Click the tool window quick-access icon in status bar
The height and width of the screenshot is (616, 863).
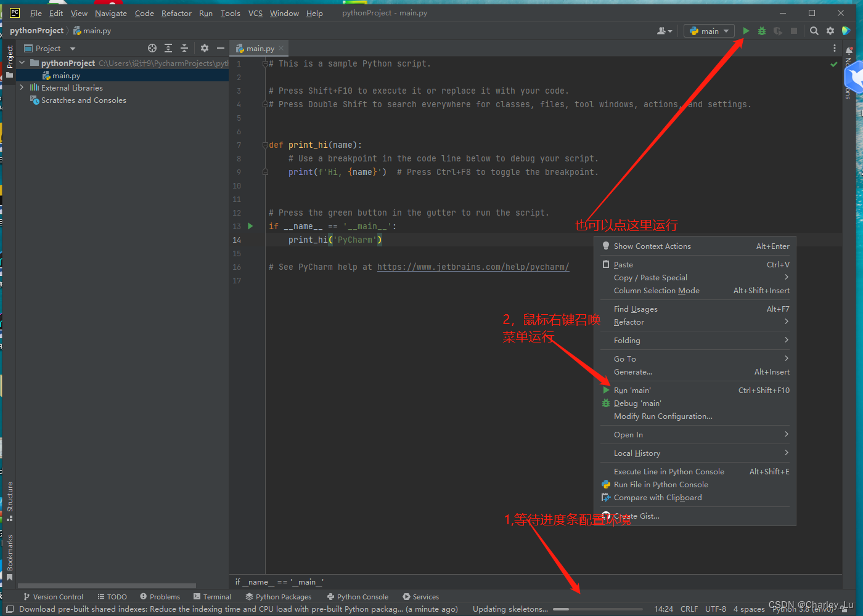click(x=9, y=609)
